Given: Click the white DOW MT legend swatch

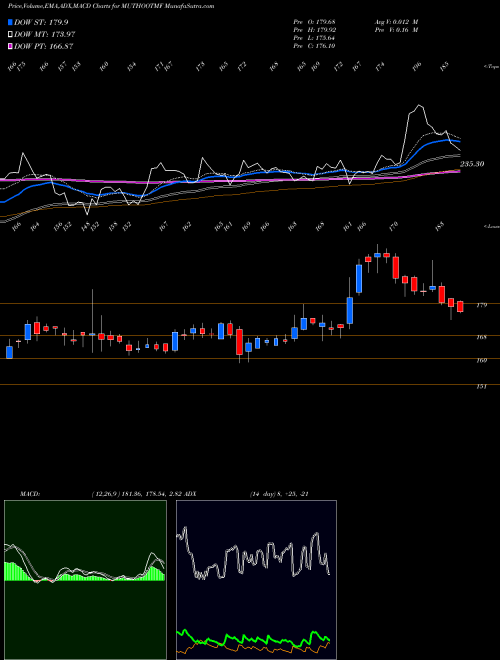Looking at the screenshot, I should [10, 34].
